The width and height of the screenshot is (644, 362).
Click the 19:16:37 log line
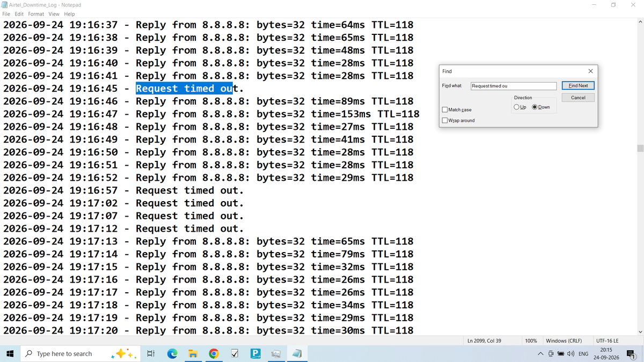tap(208, 25)
